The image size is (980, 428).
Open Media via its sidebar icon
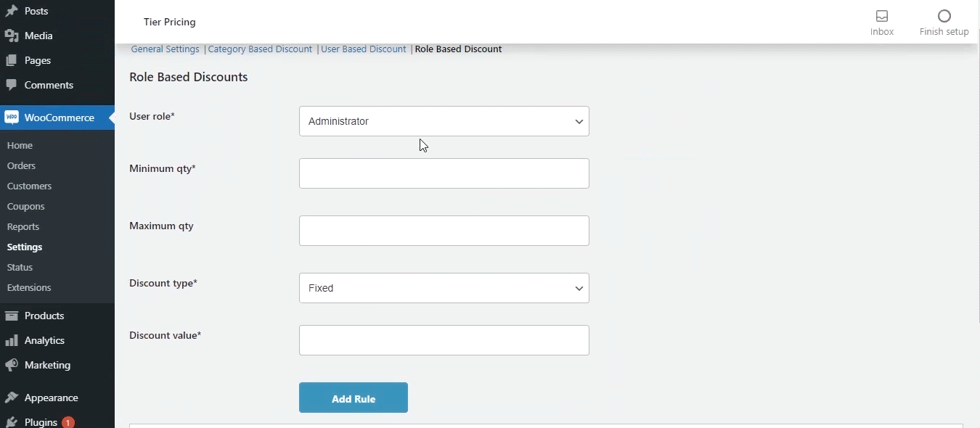12,36
